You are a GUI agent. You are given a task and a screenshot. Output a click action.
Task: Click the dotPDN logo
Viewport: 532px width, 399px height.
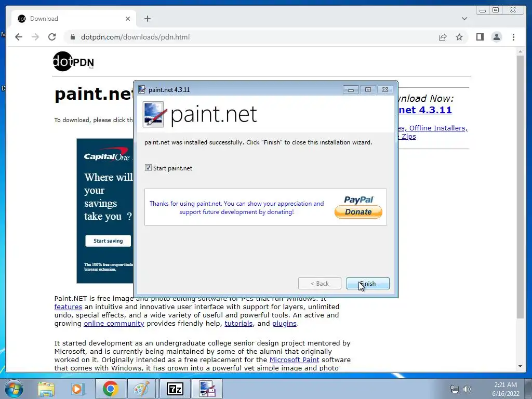(x=73, y=61)
